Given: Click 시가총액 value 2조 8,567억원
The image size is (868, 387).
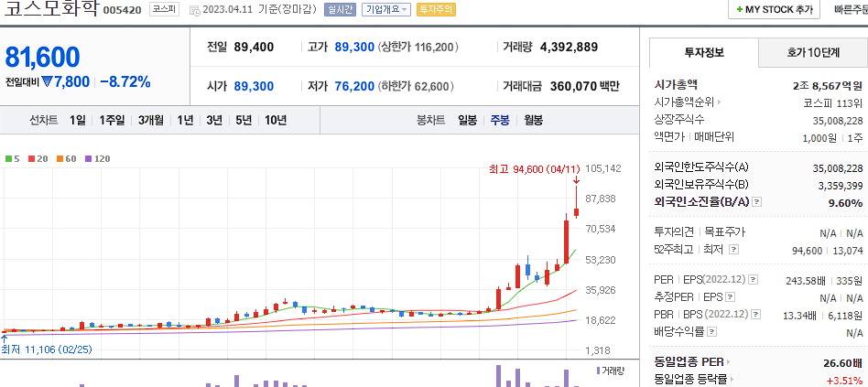Looking at the screenshot, I should 828,85.
